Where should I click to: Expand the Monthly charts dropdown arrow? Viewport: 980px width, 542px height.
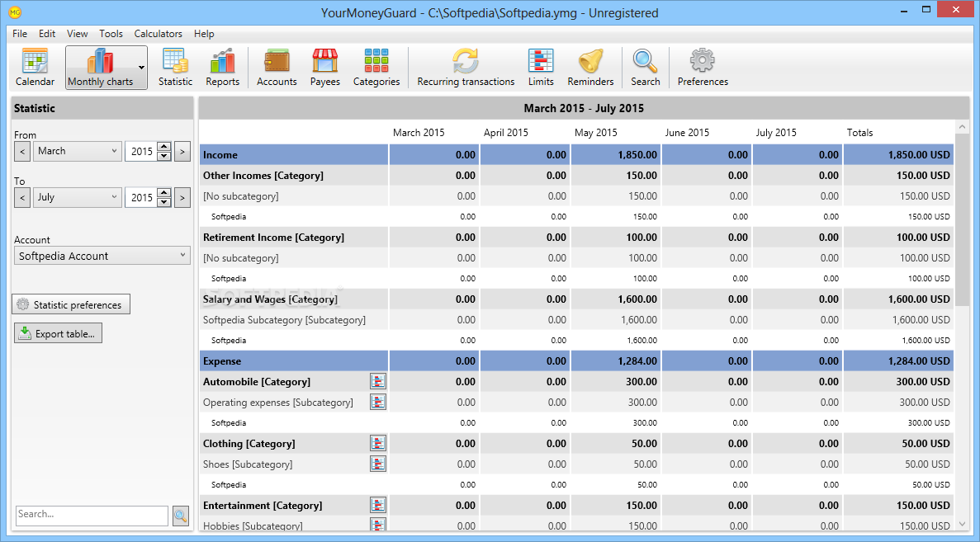click(x=142, y=68)
